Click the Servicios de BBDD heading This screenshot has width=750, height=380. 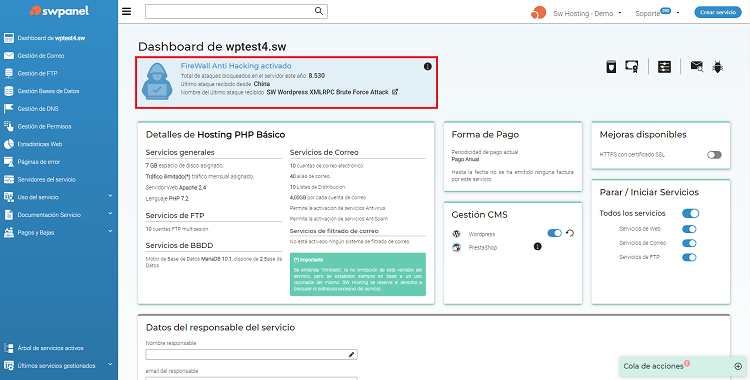click(x=179, y=245)
